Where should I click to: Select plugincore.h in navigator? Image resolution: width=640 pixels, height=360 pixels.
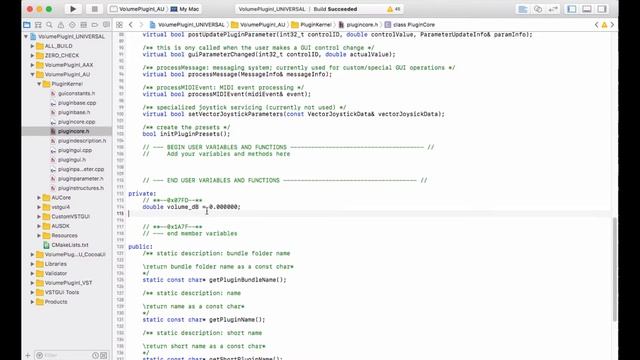[67, 131]
